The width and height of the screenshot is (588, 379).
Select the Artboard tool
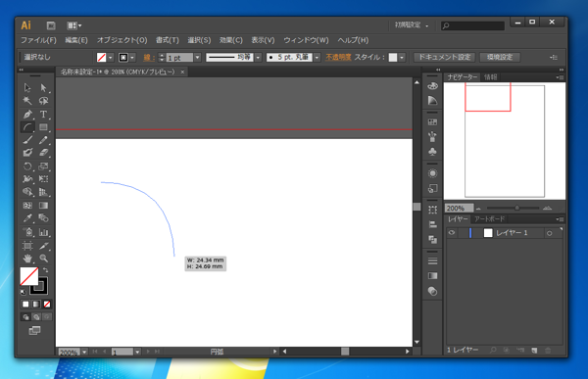(27, 246)
